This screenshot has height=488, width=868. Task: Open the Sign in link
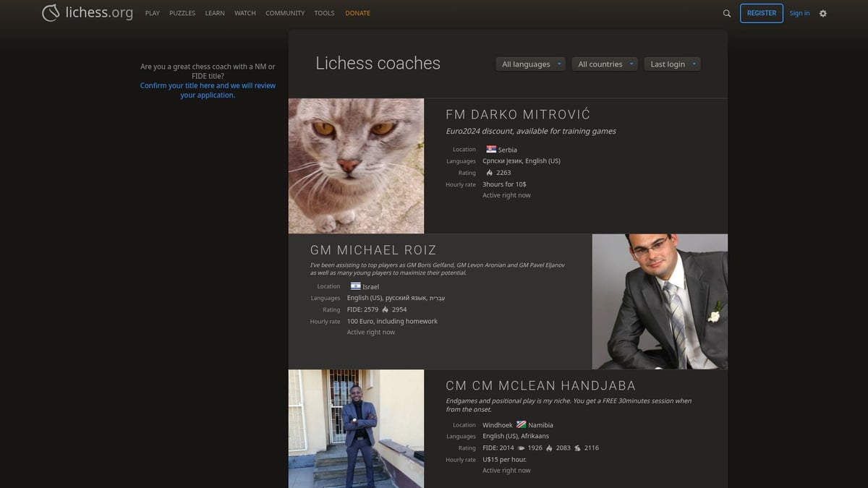(x=799, y=13)
